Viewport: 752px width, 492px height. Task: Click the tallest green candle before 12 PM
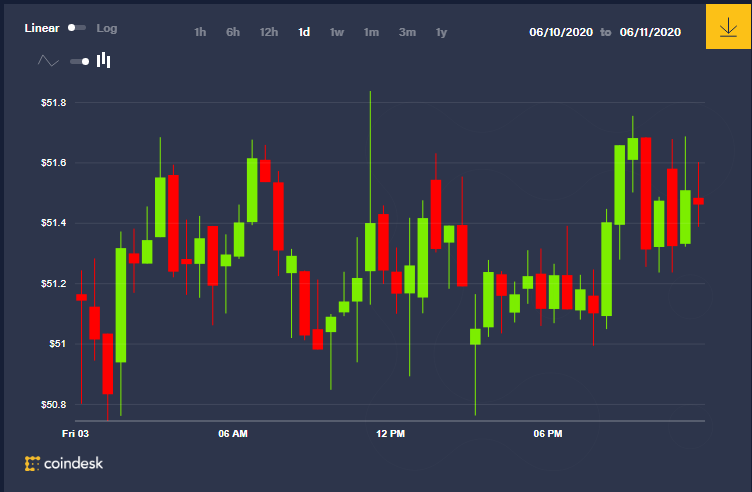tap(121, 305)
